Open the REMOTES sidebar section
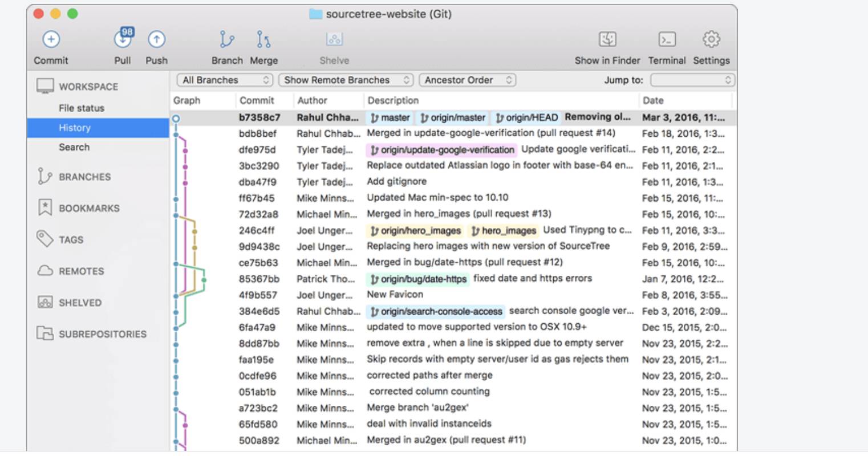Viewport: 868px width, 456px height. click(81, 271)
